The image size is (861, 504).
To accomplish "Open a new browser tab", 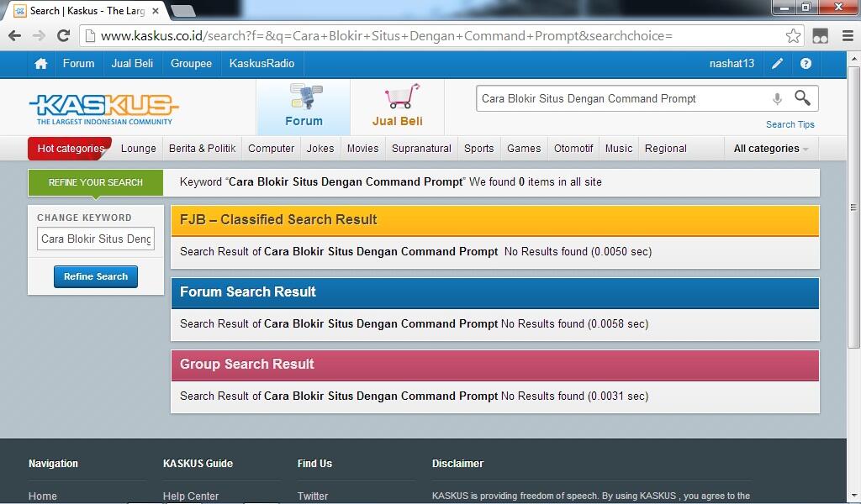I will (182, 10).
